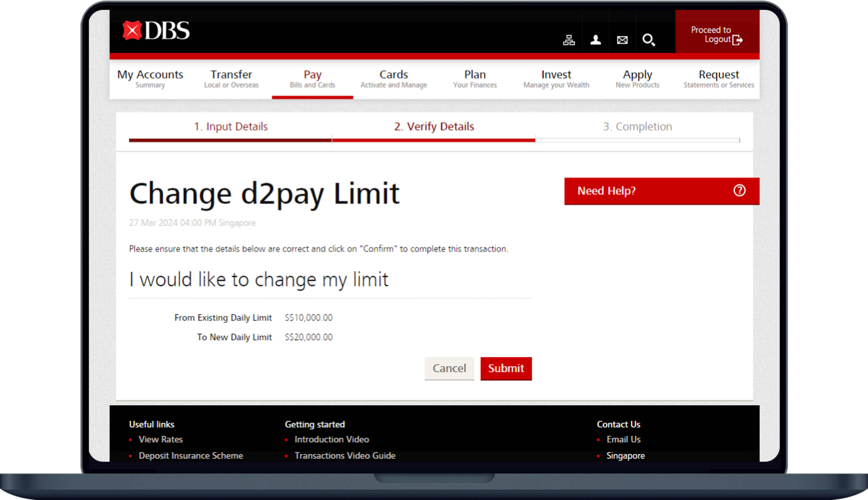
Task: Select step 2. Verify Details
Action: pos(434,126)
